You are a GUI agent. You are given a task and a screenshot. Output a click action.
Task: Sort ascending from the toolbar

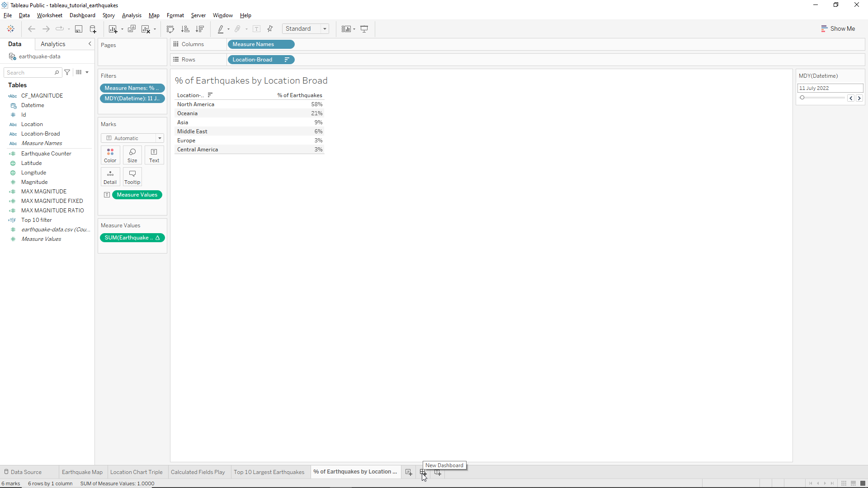pyautogui.click(x=185, y=29)
